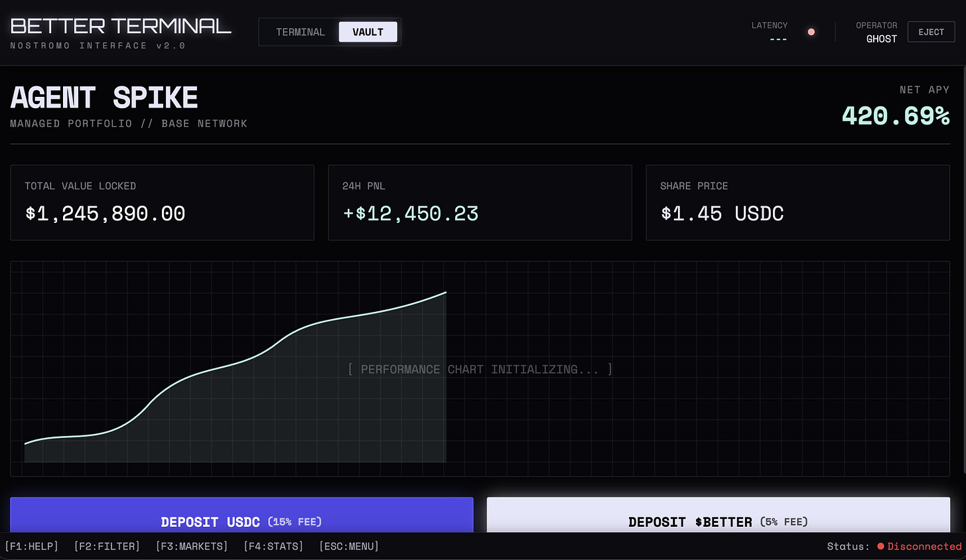Viewport: 966px width, 560px height.
Task: Click the latency value dashes
Action: pyautogui.click(x=778, y=40)
